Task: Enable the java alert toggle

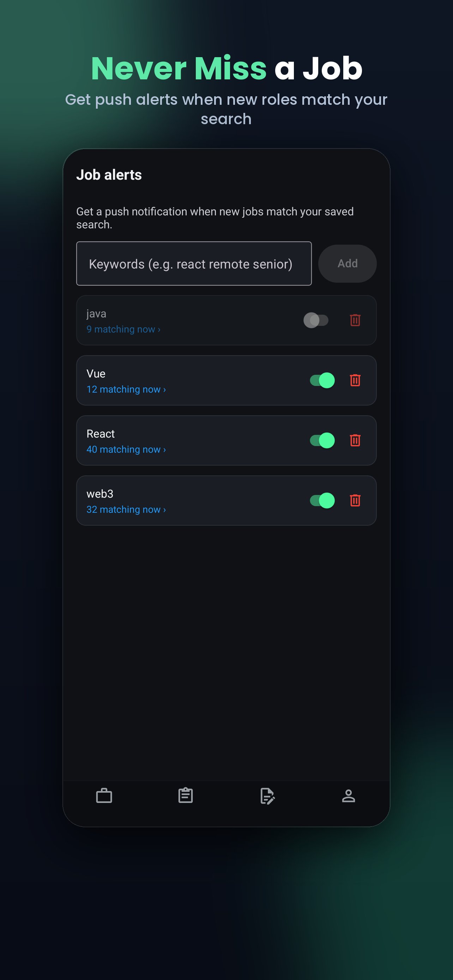Action: (x=316, y=320)
